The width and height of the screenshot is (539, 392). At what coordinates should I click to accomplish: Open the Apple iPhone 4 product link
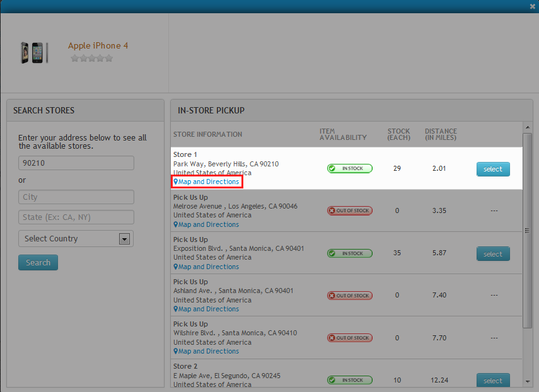pyautogui.click(x=98, y=46)
